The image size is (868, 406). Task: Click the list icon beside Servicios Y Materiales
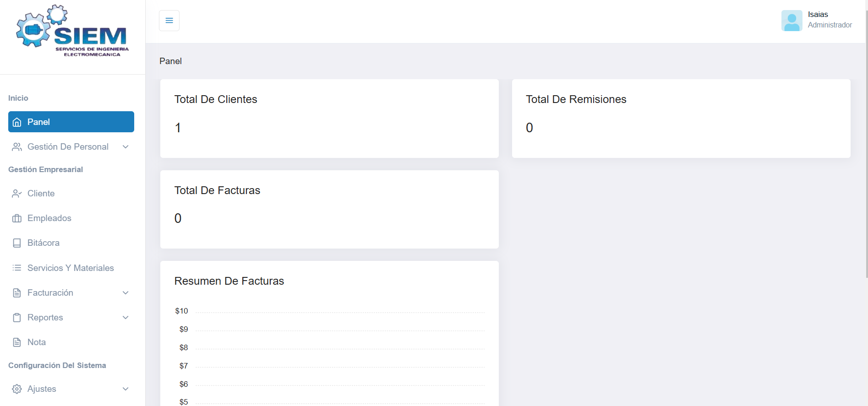pyautogui.click(x=17, y=268)
